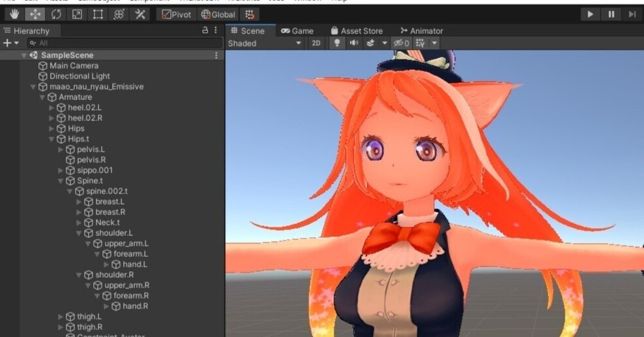Screen dimensions: 644x337
Task: Open the Asset Store tab
Action: pos(356,31)
